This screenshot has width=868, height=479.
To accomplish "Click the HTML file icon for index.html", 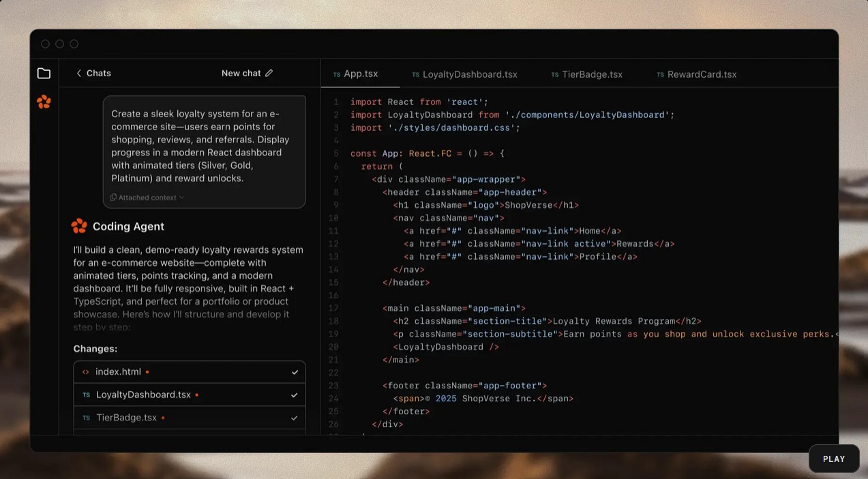I will (x=85, y=372).
